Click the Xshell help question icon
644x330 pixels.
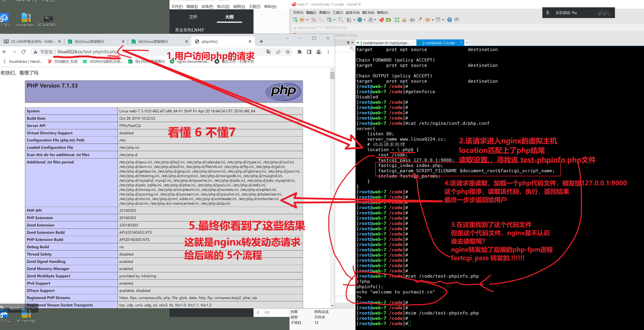pyautogui.click(x=449, y=20)
